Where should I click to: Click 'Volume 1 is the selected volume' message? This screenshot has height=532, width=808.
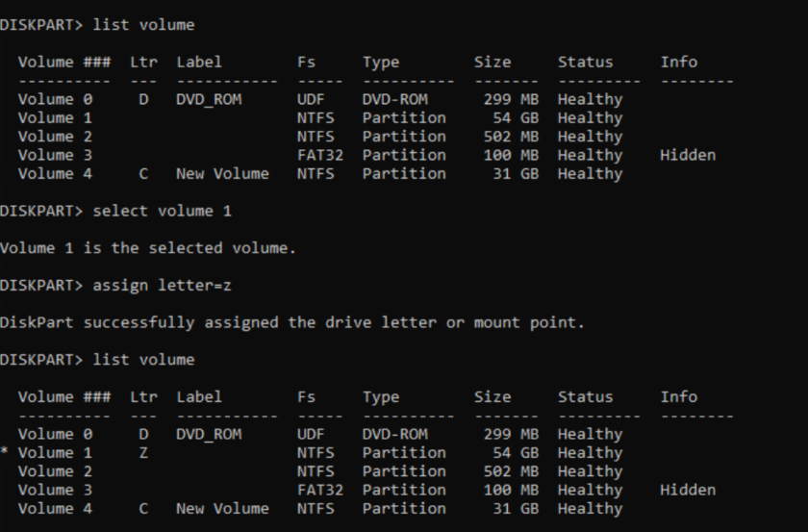[148, 248]
